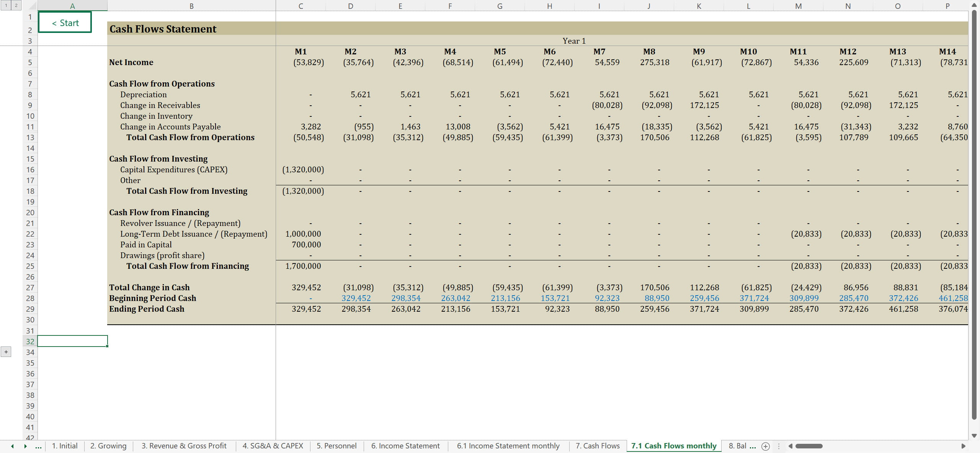Click the horizontal scroll left arrow
Viewport: 980px width, 453px height.
790,446
